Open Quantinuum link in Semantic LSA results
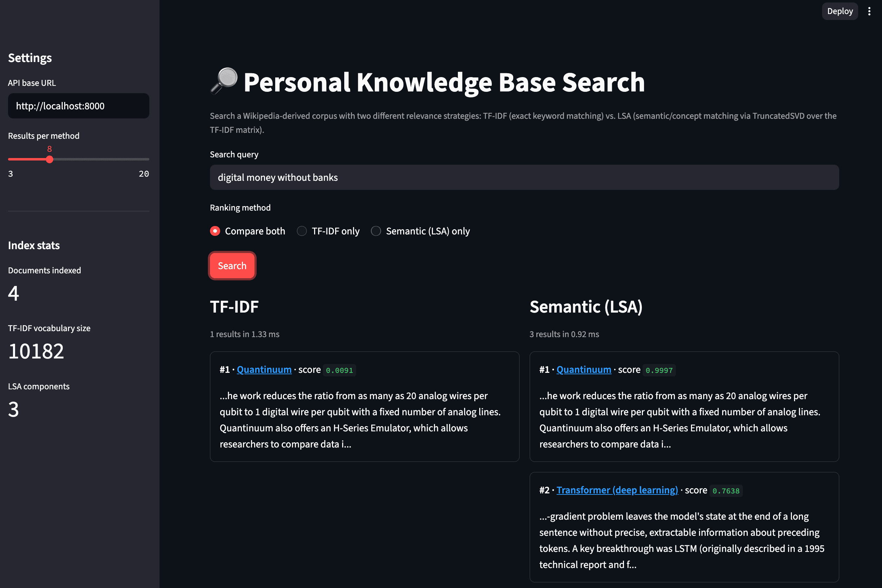This screenshot has height=588, width=882. pyautogui.click(x=584, y=370)
